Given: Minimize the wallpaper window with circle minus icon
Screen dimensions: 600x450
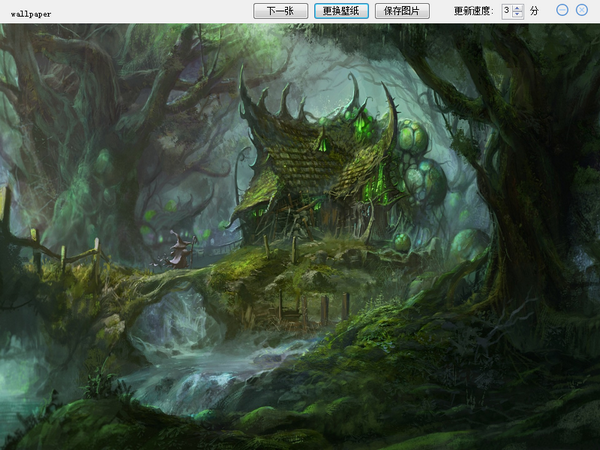Looking at the screenshot, I should tap(562, 10).
